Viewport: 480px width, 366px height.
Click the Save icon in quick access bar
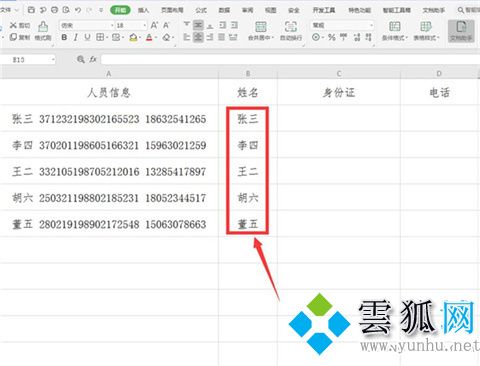[31, 10]
